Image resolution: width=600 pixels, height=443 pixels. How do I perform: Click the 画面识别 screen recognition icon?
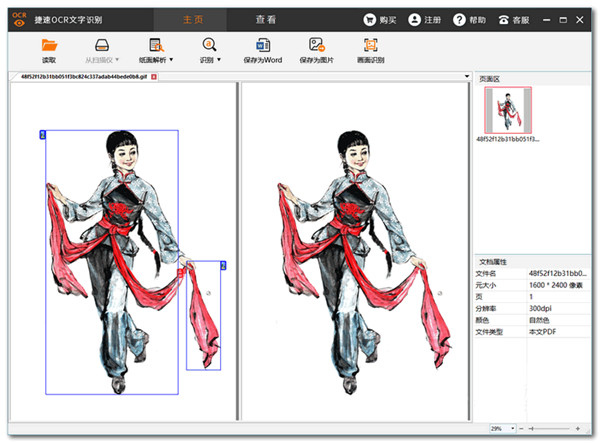click(370, 45)
